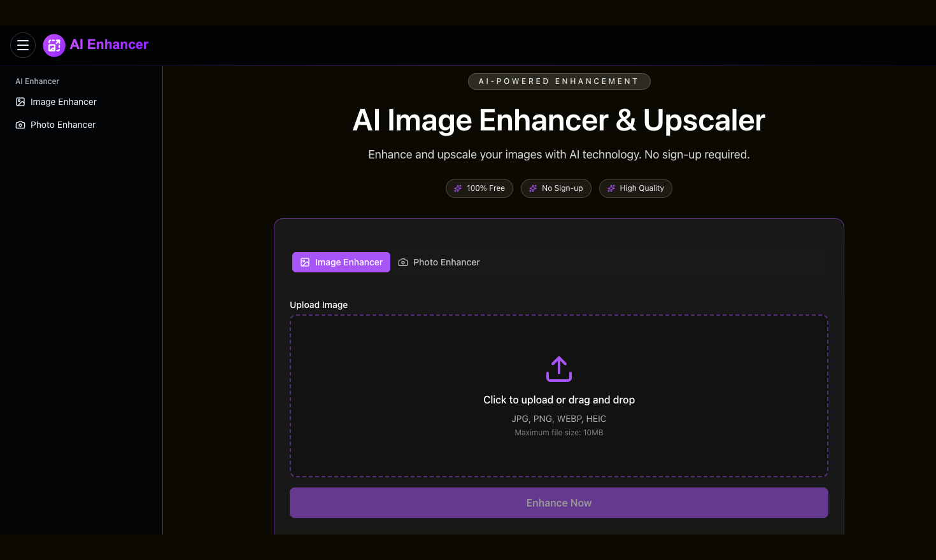Screen dimensions: 936x560
Task: Open Image Enhancer from the sidebar text link
Action: click(64, 102)
